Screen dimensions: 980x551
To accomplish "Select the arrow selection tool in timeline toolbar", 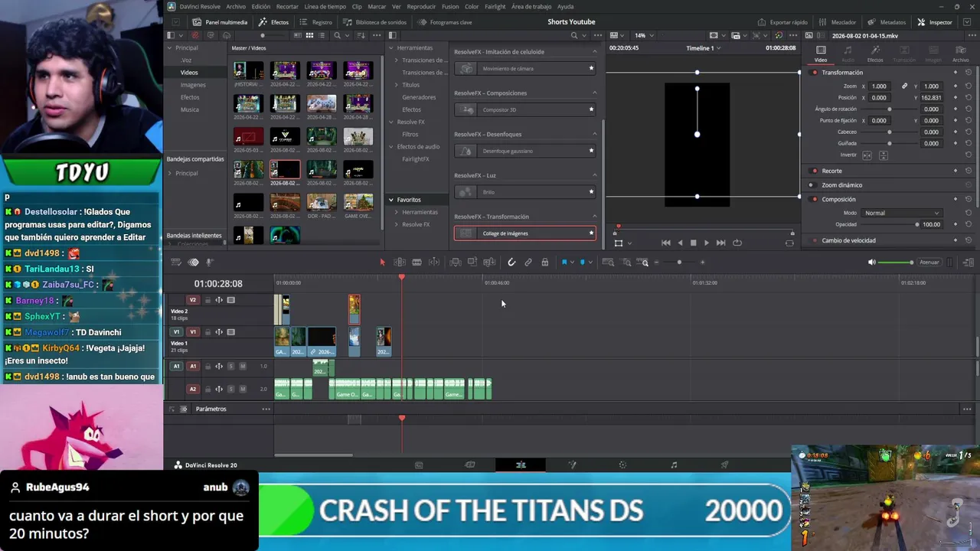I will 383,262.
